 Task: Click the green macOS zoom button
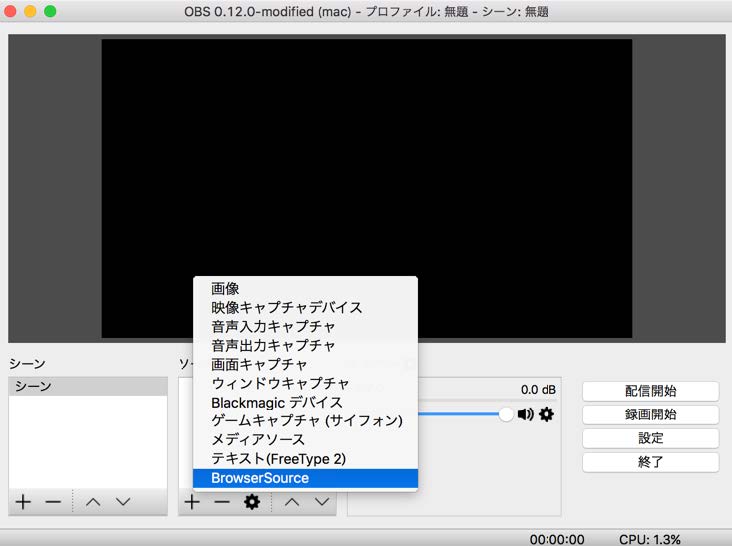(50, 11)
